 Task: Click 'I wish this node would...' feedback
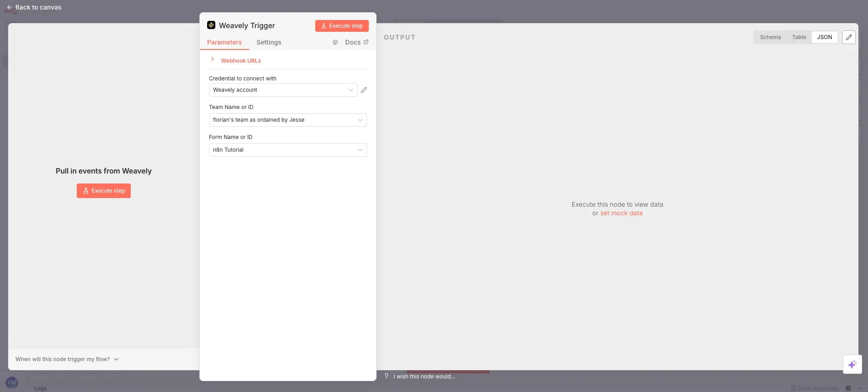pos(424,377)
